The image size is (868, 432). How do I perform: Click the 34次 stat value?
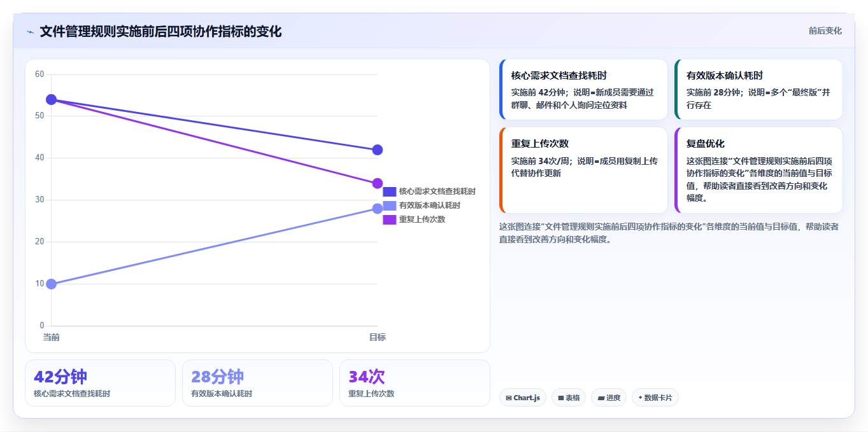click(x=367, y=377)
